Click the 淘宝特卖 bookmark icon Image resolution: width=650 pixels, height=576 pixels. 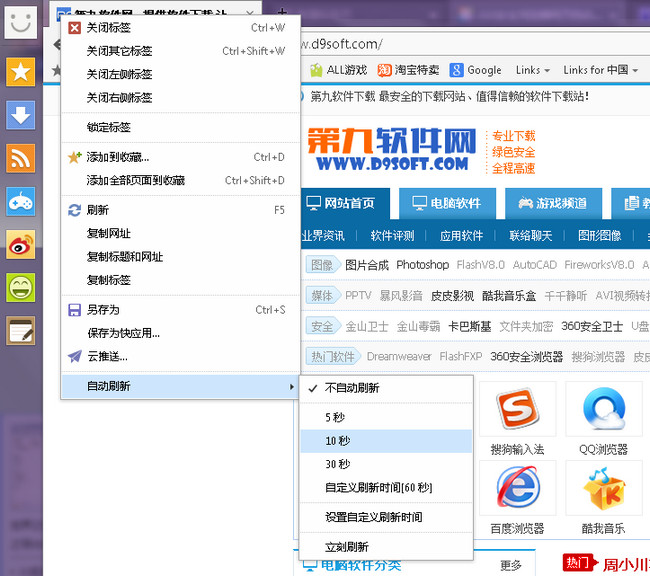click(x=384, y=70)
